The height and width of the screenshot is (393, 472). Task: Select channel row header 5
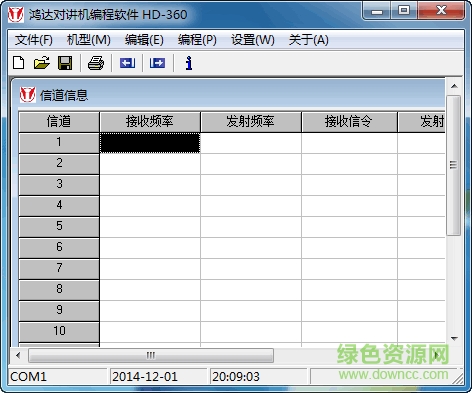(59, 227)
